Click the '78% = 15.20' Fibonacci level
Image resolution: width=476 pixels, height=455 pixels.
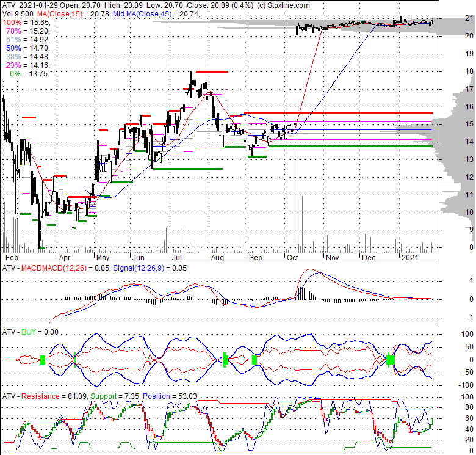28,31
